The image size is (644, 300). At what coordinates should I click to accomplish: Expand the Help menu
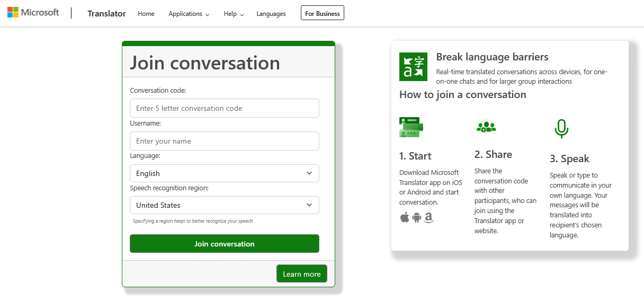click(x=234, y=14)
